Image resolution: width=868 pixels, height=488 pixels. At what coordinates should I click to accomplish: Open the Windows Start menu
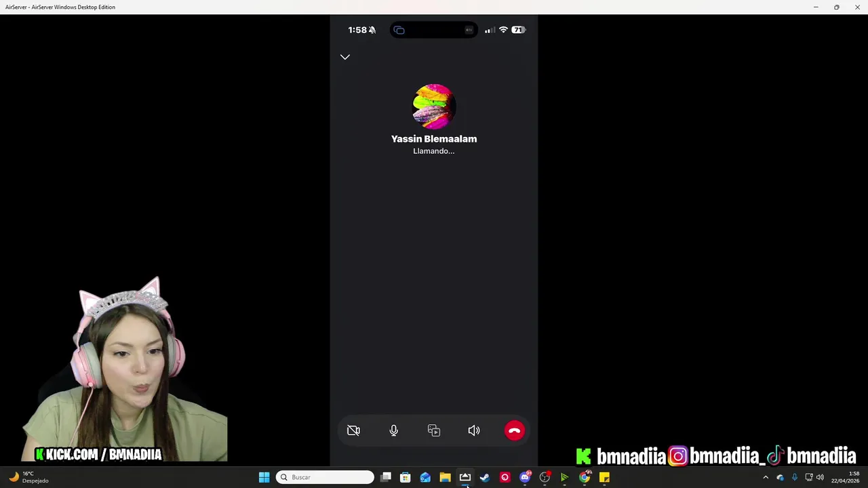click(x=264, y=477)
